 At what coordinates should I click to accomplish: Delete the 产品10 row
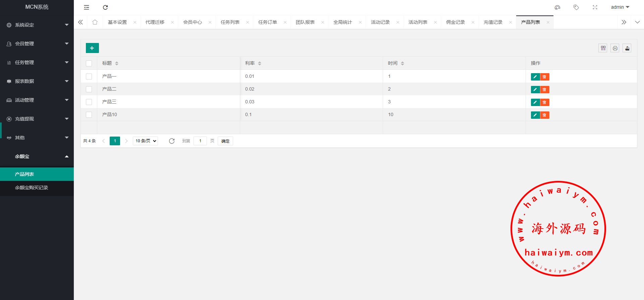(x=544, y=115)
